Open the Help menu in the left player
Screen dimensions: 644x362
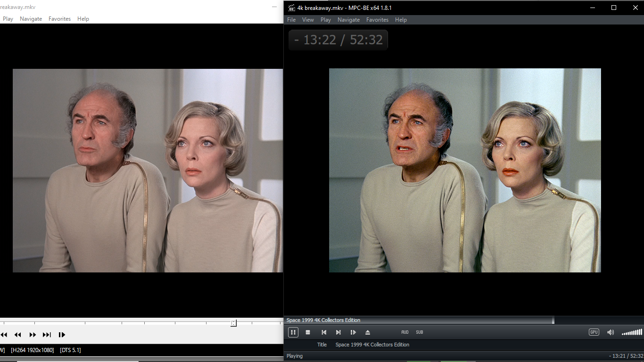(x=83, y=19)
